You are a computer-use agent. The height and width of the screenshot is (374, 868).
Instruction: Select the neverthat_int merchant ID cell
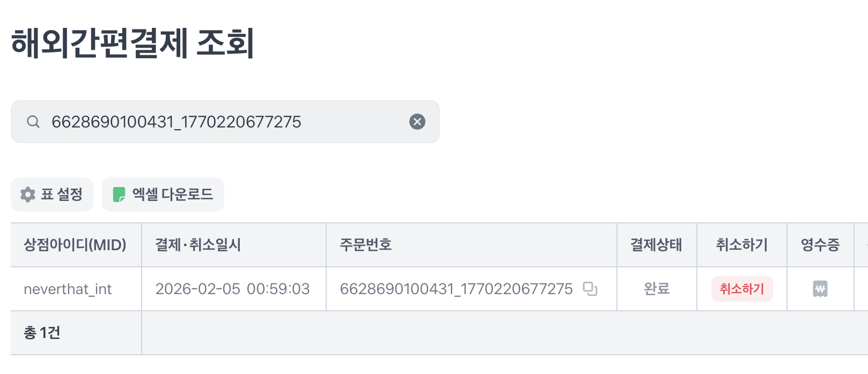point(68,289)
